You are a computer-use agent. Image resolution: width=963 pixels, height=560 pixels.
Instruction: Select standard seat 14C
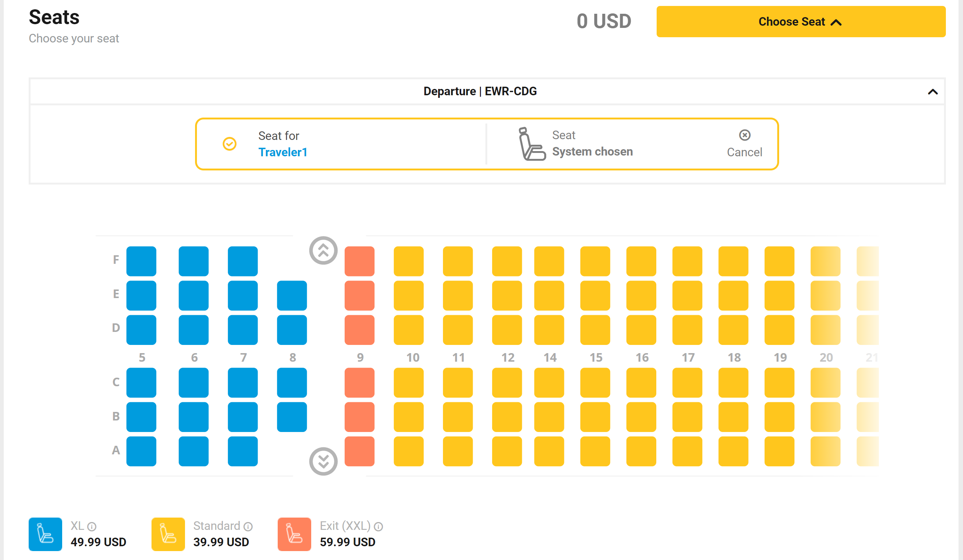click(549, 383)
